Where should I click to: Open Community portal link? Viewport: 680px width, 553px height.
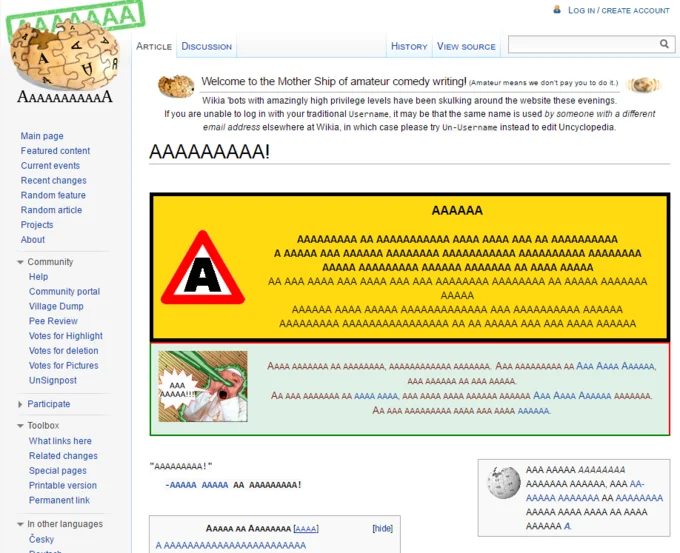pos(64,291)
